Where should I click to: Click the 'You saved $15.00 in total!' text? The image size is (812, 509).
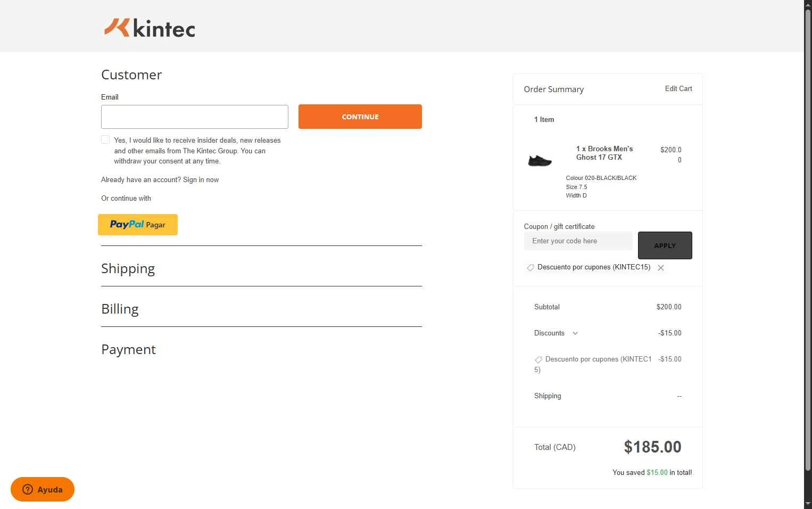click(652, 473)
